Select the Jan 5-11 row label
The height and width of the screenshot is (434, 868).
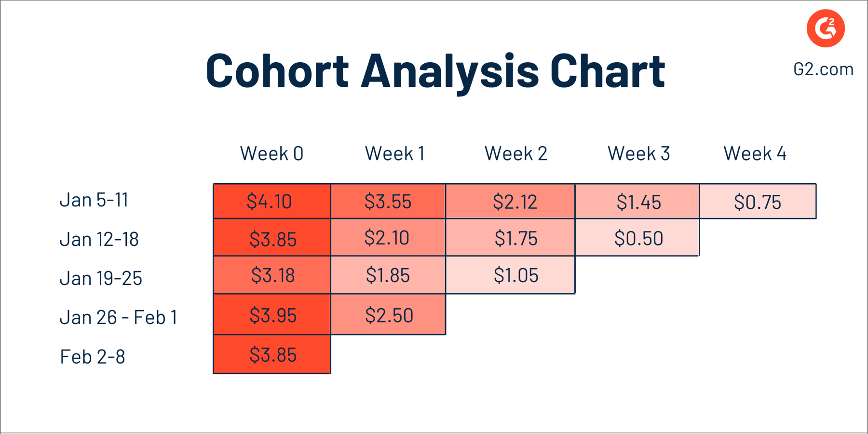(94, 200)
